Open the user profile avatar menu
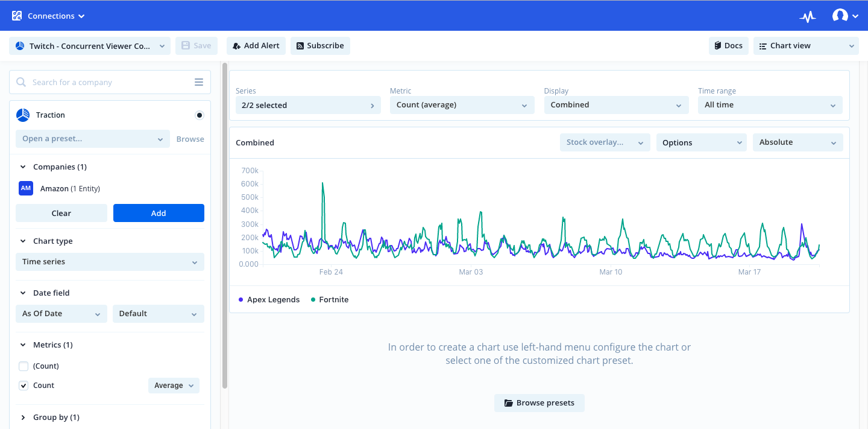The image size is (868, 429). [845, 16]
